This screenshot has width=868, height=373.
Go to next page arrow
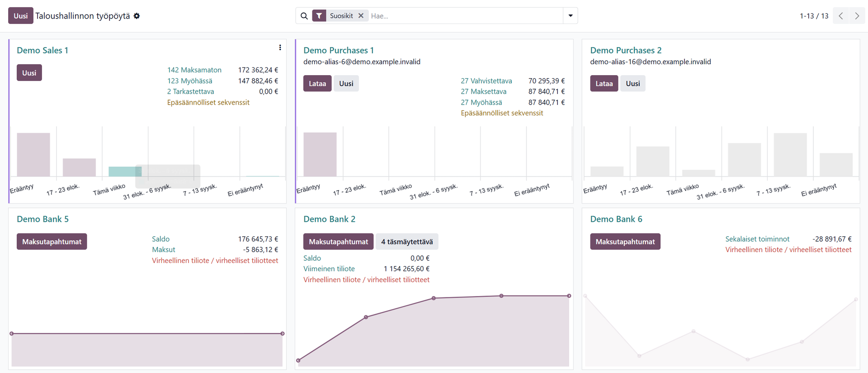857,16
